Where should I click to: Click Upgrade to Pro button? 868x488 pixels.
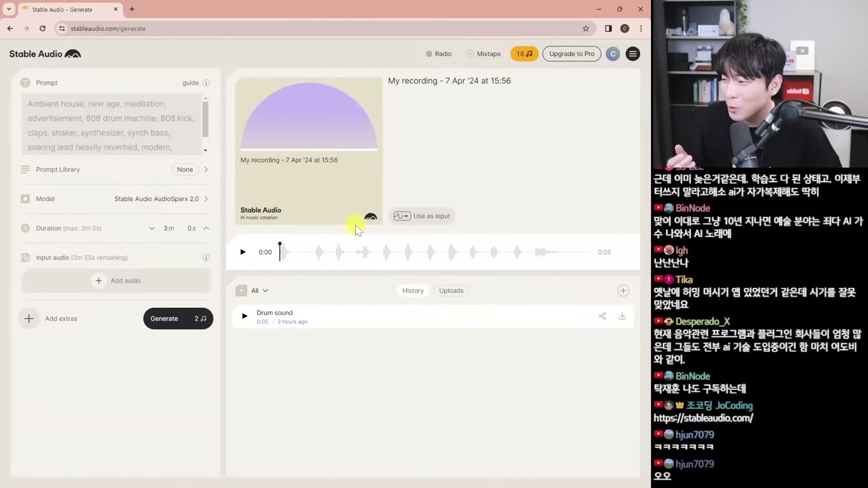[x=572, y=54]
